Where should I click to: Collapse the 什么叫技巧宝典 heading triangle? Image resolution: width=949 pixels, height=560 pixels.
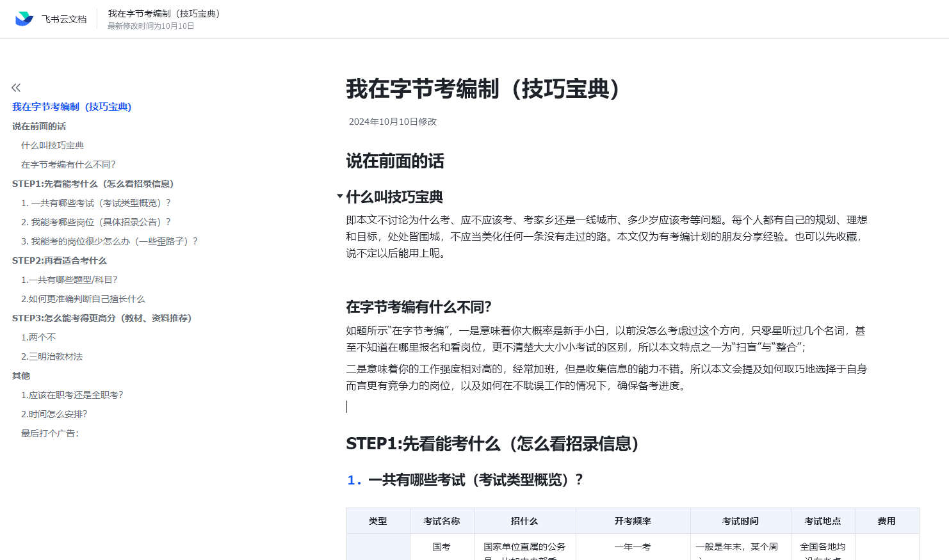pyautogui.click(x=339, y=196)
